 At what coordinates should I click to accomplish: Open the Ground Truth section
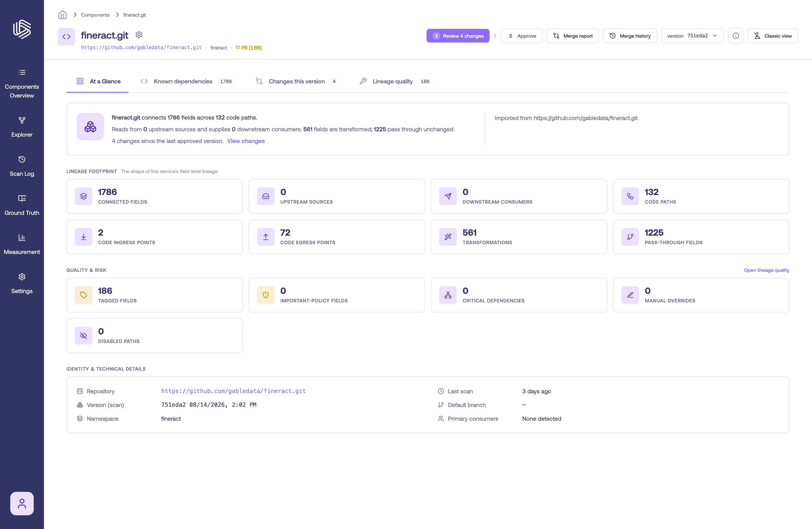tap(22, 205)
